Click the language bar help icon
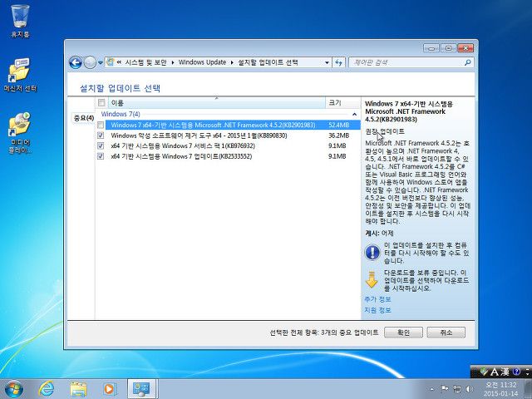The image size is (532, 399). 517,372
